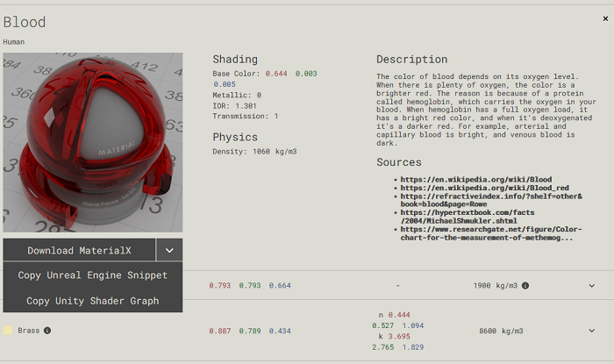614x364 pixels.
Task: Click the Blood material preview render
Action: point(93,142)
